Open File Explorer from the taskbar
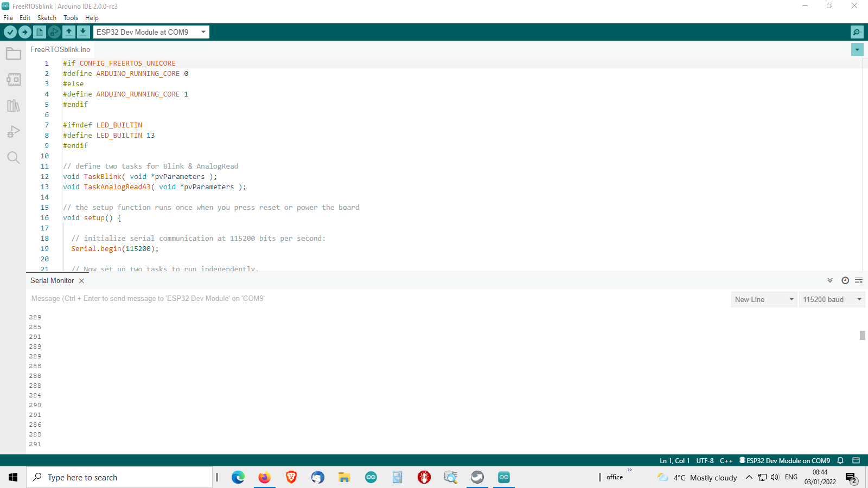The width and height of the screenshot is (868, 488). tap(344, 477)
